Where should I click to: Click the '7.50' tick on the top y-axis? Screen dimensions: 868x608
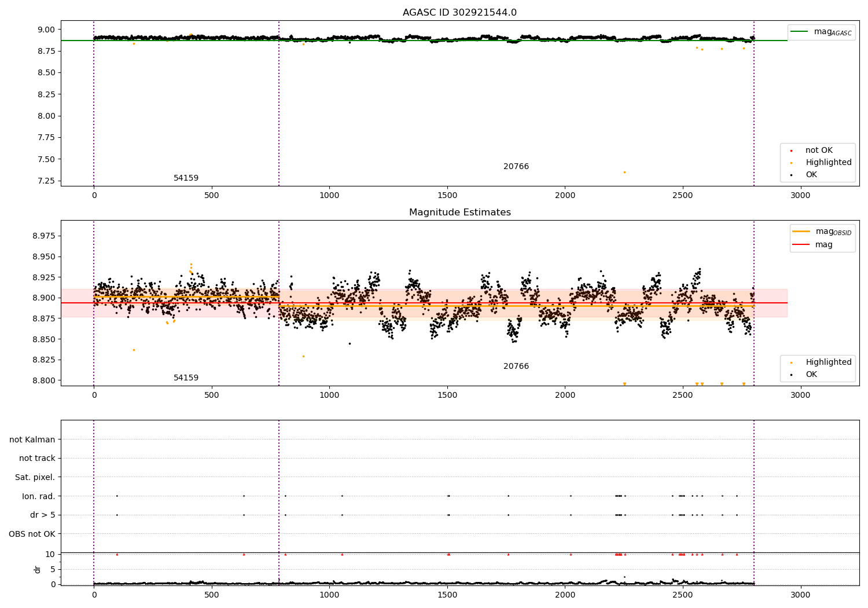tap(46, 159)
